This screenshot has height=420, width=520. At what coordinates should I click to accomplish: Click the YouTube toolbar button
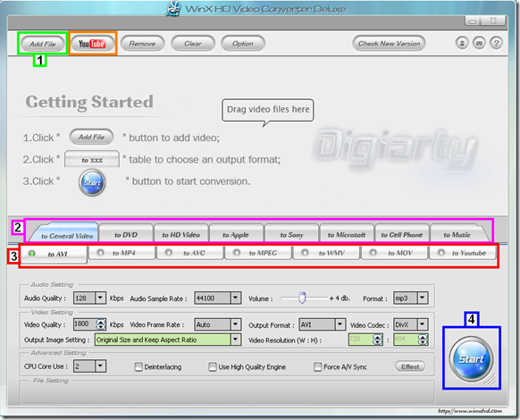(x=92, y=44)
